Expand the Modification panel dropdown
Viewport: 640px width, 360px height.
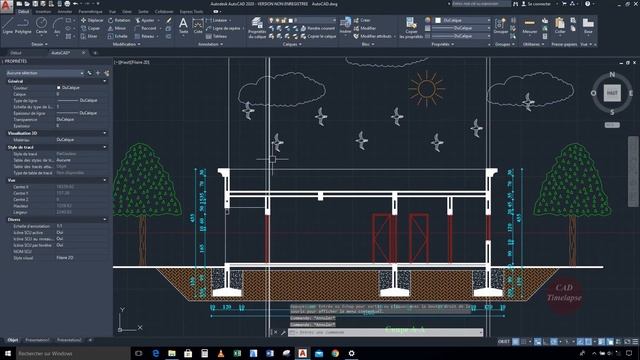tap(126, 44)
